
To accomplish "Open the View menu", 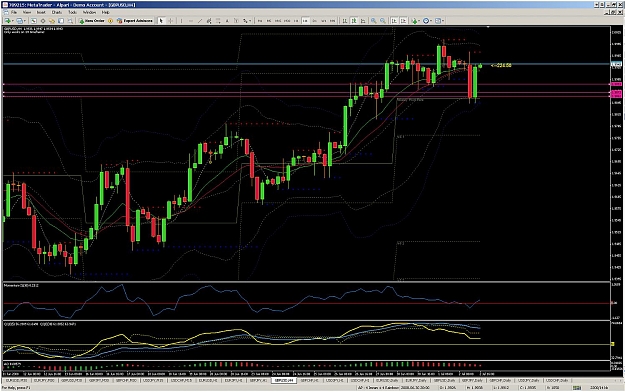I will pyautogui.click(x=27, y=12).
